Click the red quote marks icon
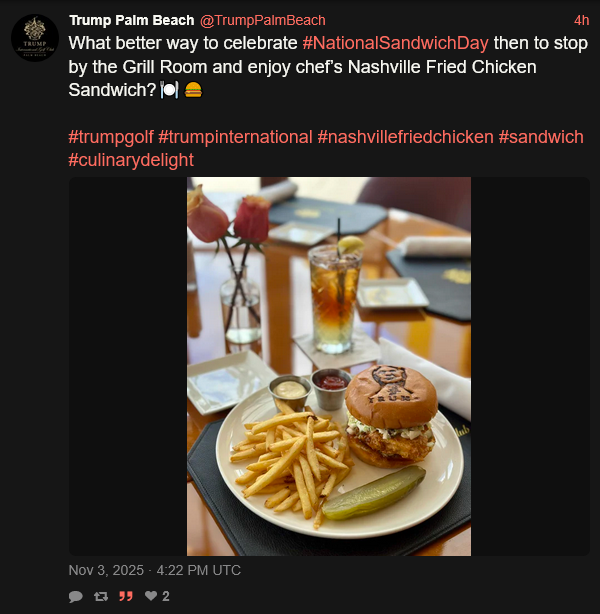The height and width of the screenshot is (614, 600). (126, 596)
